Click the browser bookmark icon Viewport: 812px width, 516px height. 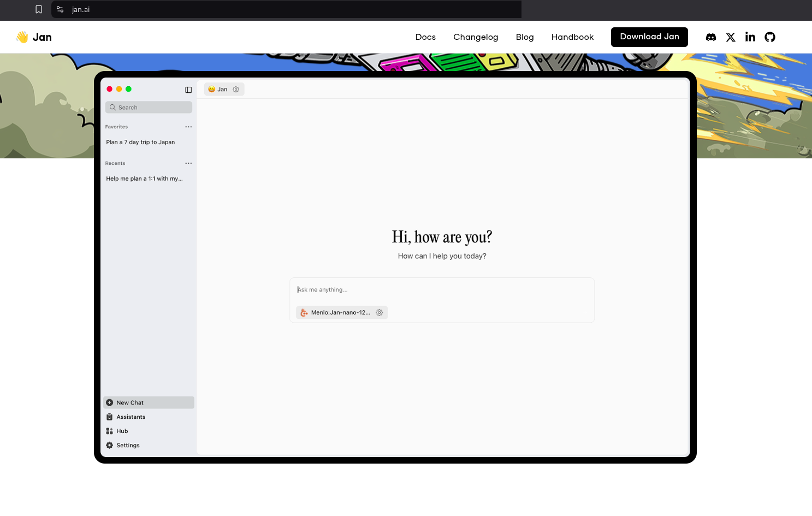(39, 9)
